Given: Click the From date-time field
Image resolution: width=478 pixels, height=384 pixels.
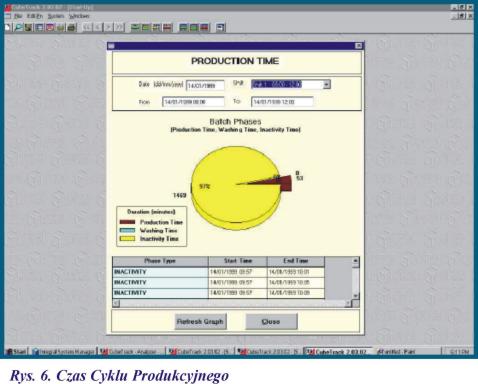Looking at the screenshot, I should 193,102.
